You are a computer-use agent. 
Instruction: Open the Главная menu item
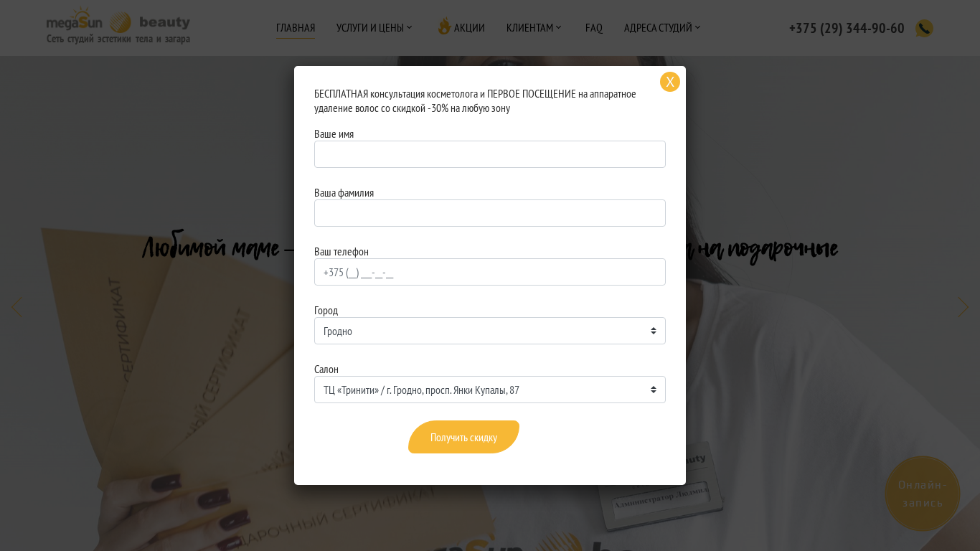point(296,28)
